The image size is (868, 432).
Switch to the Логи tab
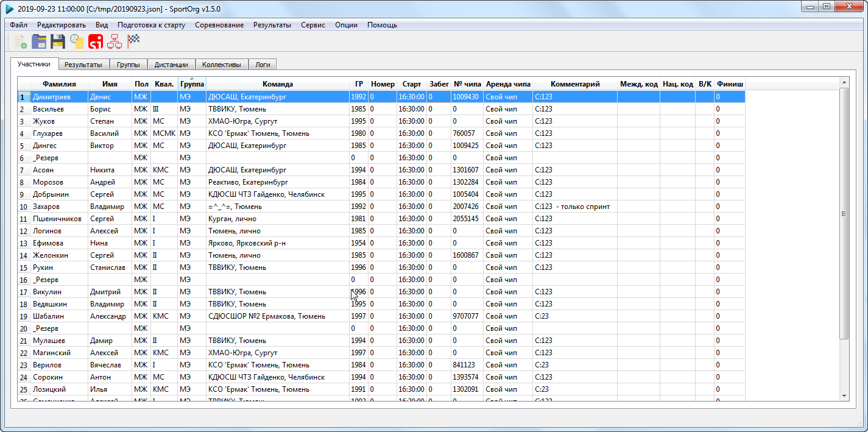(263, 64)
